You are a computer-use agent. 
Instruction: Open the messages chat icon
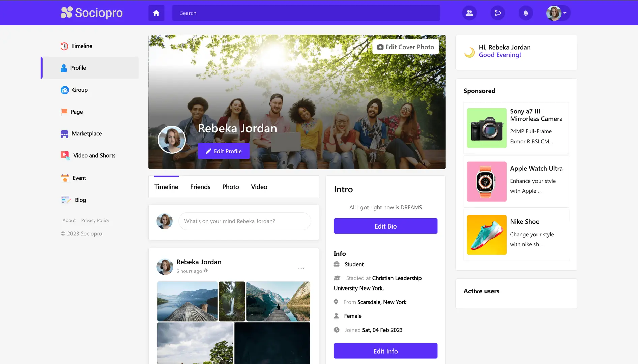click(498, 13)
